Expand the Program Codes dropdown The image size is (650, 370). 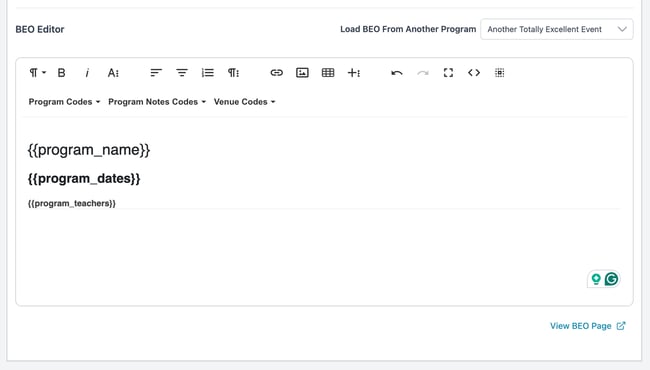coord(64,102)
